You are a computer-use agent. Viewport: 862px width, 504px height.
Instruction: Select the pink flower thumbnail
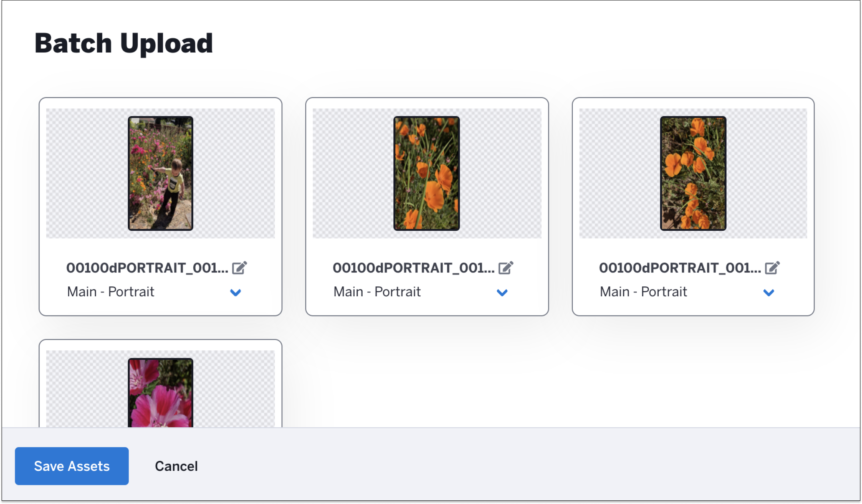pyautogui.click(x=161, y=393)
